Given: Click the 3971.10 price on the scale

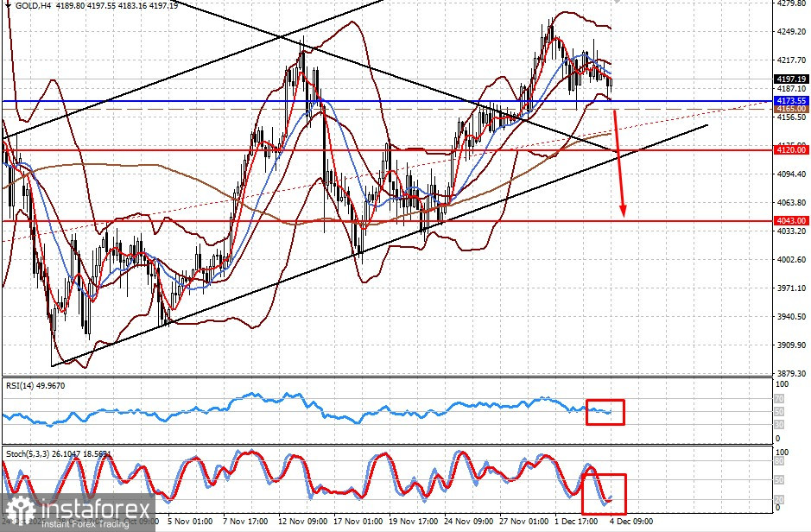Looking at the screenshot, I should (x=791, y=288).
